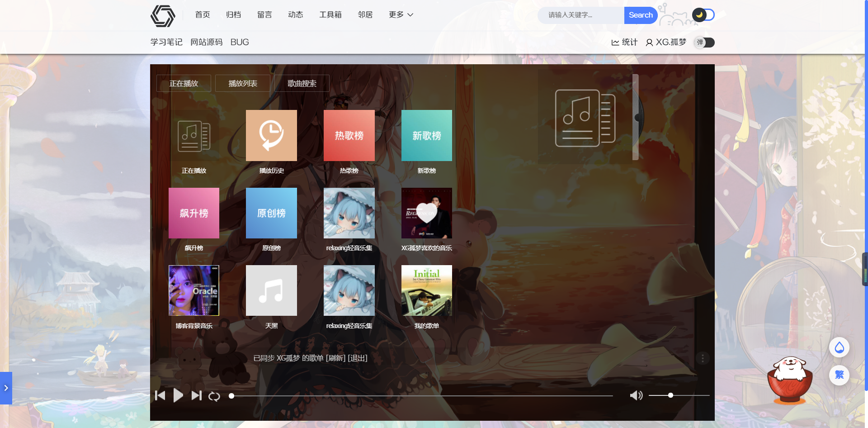Click [刷新] to refresh synced playlist
The width and height of the screenshot is (868, 428).
point(335,358)
